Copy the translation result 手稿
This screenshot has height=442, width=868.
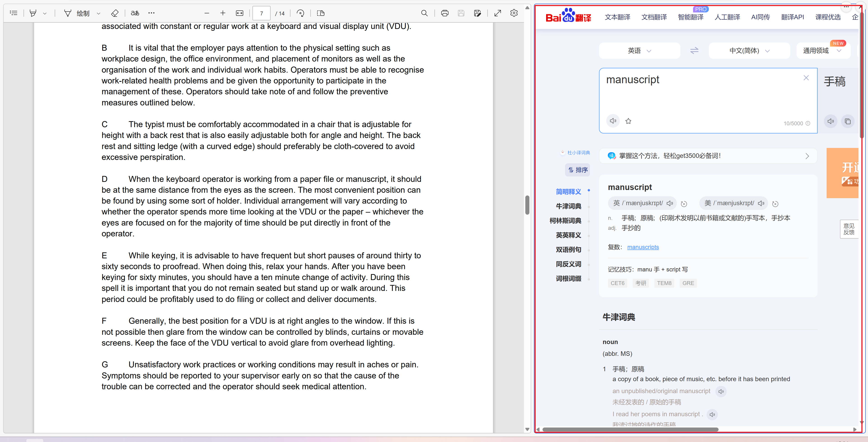point(847,121)
